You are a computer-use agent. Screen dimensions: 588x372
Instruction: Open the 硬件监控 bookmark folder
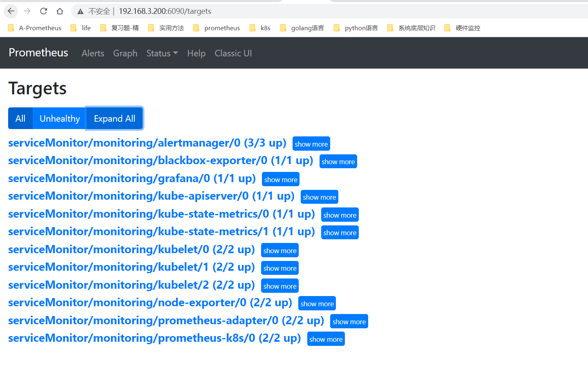tap(462, 28)
